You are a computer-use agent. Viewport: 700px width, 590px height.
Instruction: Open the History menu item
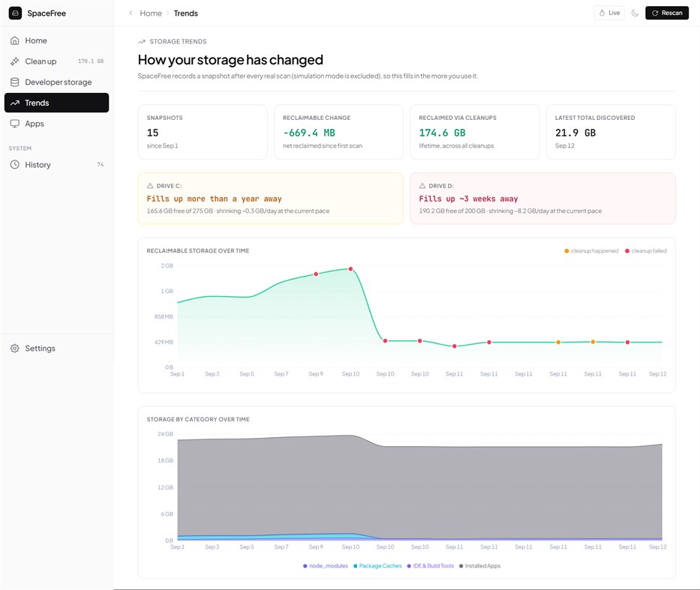pyautogui.click(x=57, y=165)
